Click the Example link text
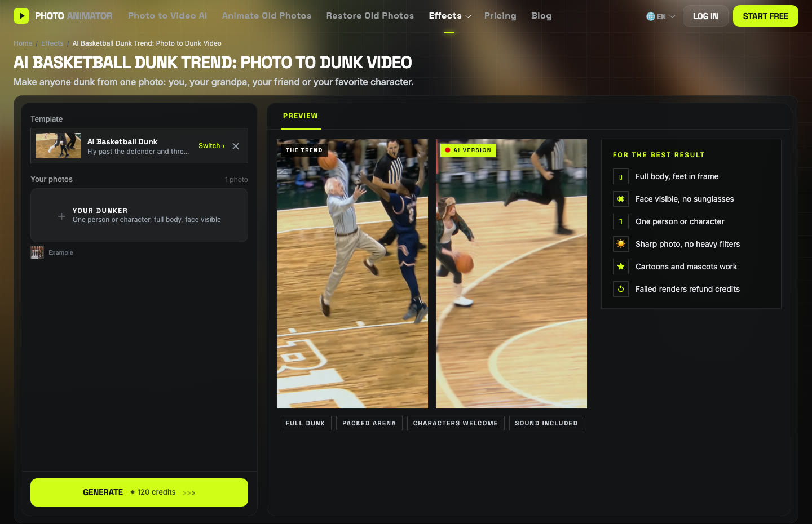This screenshot has height=524, width=812. click(61, 252)
